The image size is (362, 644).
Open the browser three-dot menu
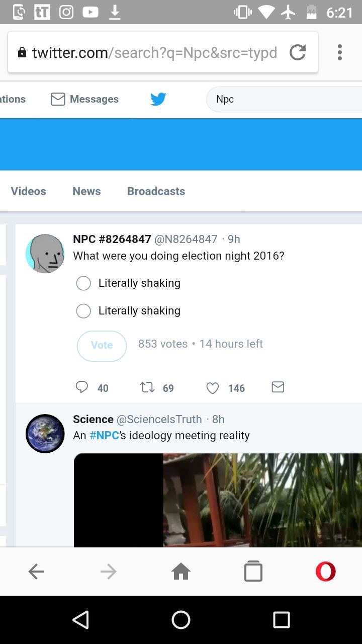pyautogui.click(x=340, y=52)
